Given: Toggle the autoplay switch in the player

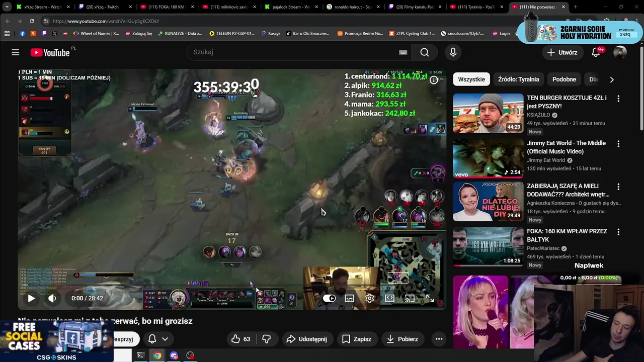Looking at the screenshot, I should (329, 298).
